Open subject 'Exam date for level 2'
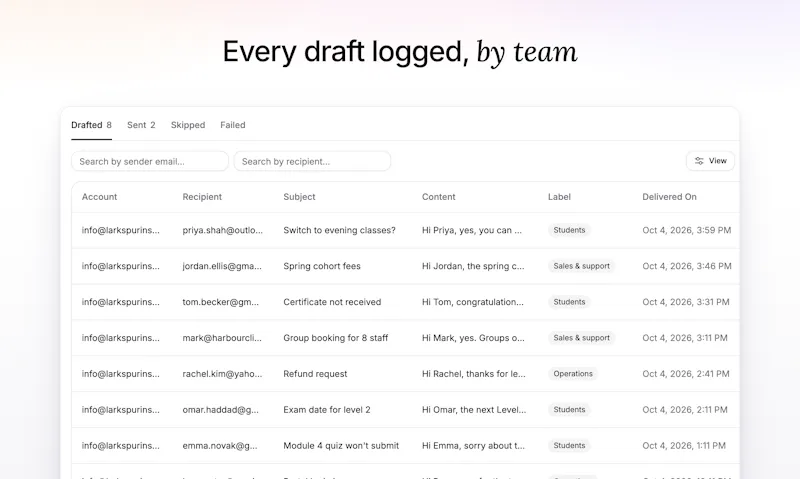This screenshot has width=800, height=479. (327, 410)
